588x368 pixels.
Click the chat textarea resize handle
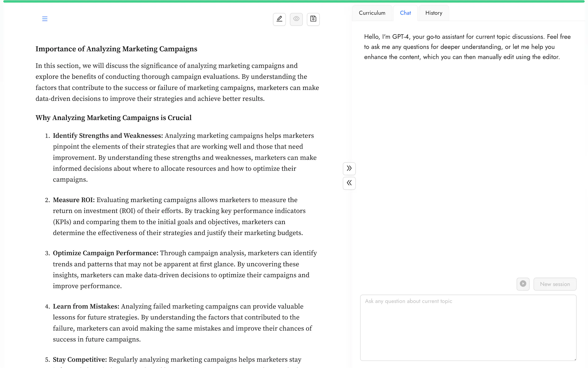[x=575, y=359]
